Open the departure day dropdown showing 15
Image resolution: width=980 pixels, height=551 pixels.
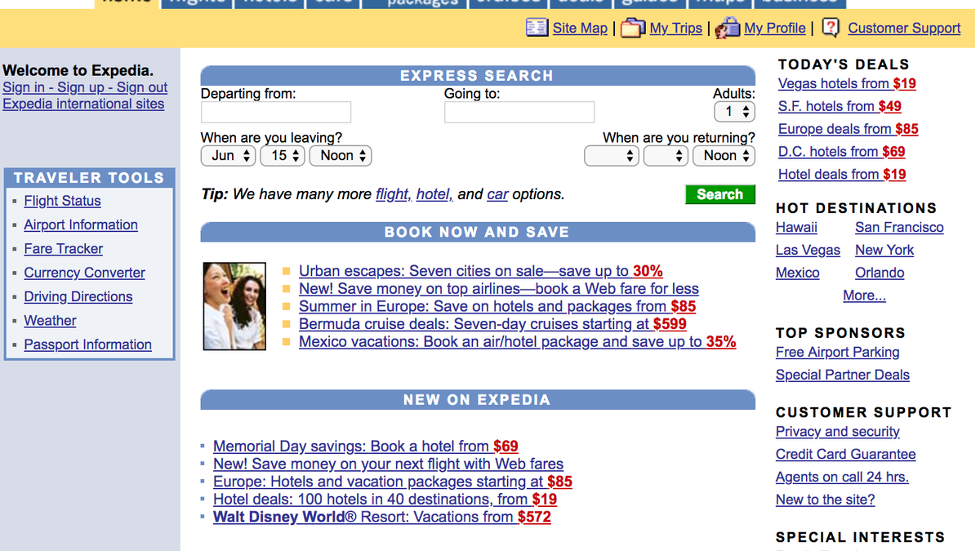[283, 155]
